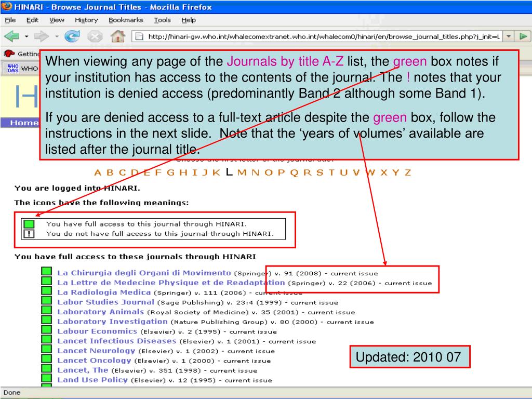Open the History menu
The image size is (532, 399).
pyautogui.click(x=86, y=20)
